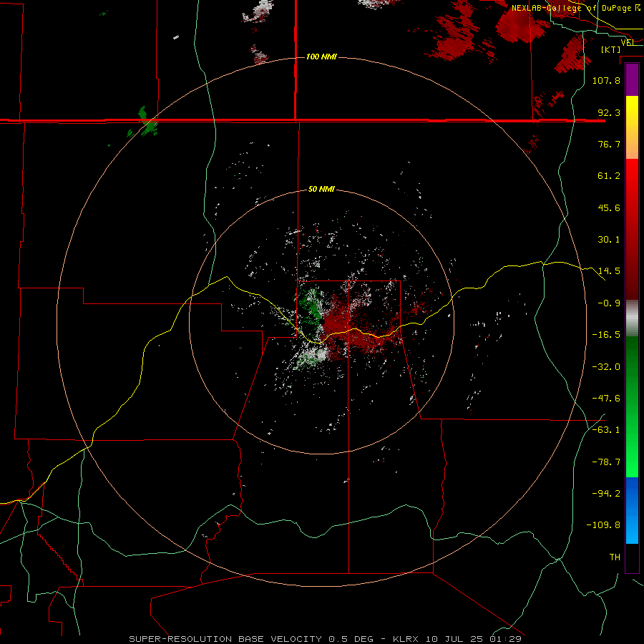Click the 61.2 scale value
This screenshot has height=644, width=644.
click(x=609, y=176)
